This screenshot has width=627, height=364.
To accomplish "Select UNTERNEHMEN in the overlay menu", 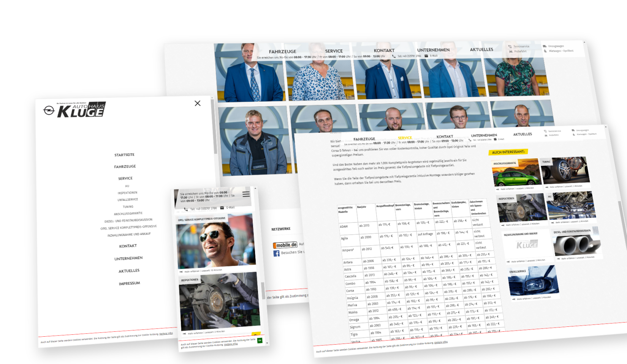I will [x=128, y=258].
